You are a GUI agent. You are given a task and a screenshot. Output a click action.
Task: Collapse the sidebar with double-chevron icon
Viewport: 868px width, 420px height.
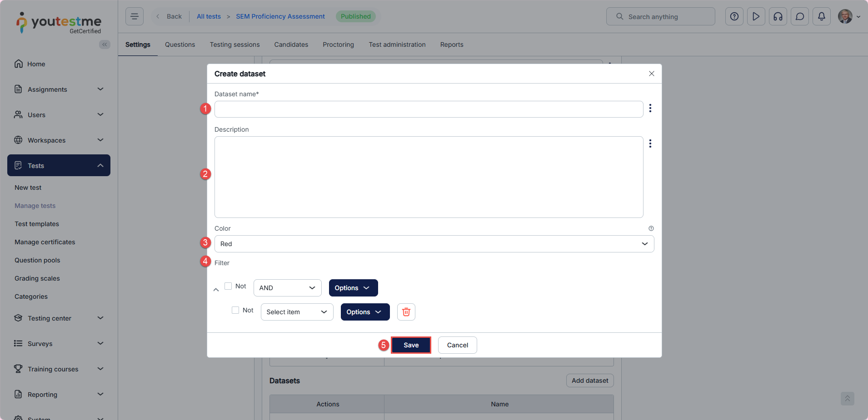click(105, 44)
